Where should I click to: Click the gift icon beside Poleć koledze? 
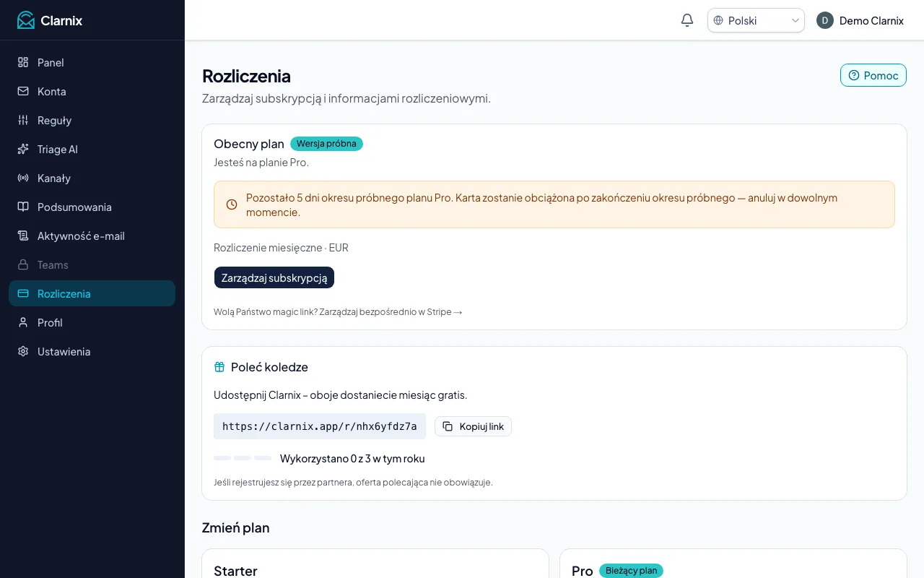coord(219,367)
